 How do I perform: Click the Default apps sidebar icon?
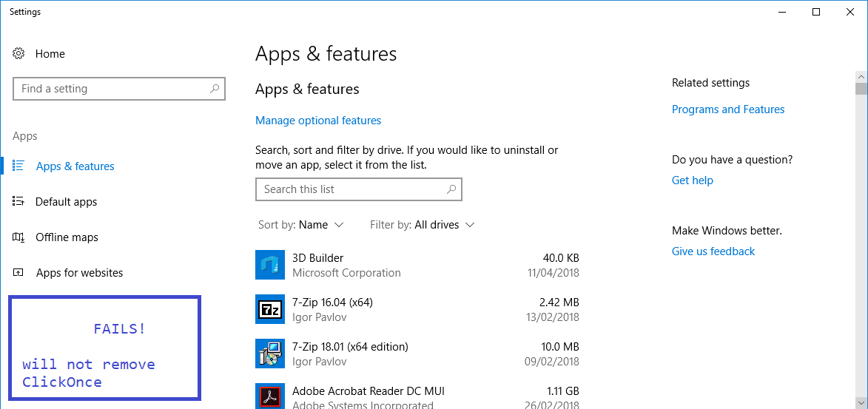pos(18,201)
